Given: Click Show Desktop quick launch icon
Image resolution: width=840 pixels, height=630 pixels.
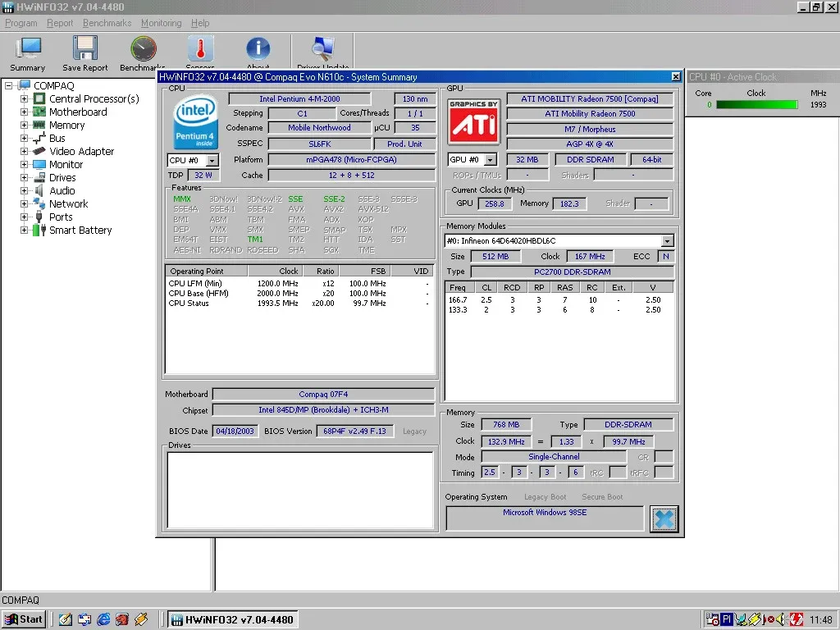Looking at the screenshot, I should pyautogui.click(x=66, y=619).
